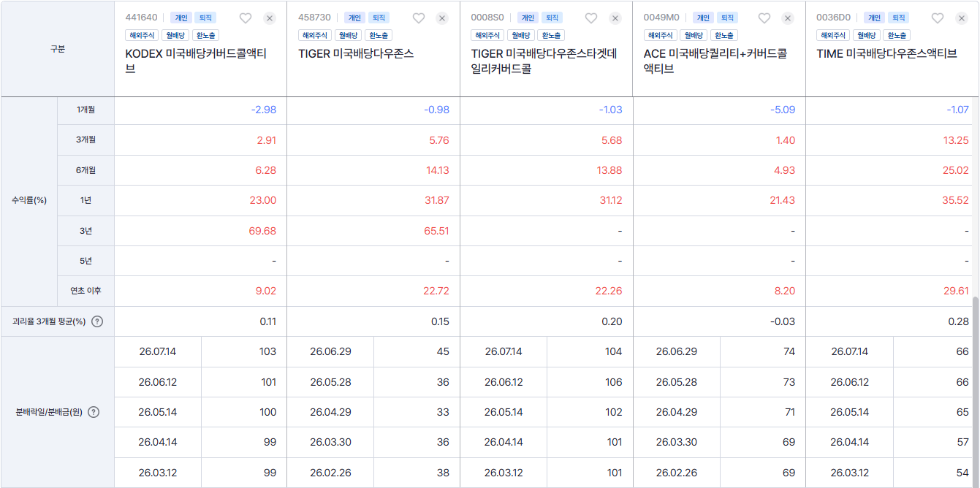The image size is (980, 488).
Task: Click dividend amount 57
Action: coord(962,442)
